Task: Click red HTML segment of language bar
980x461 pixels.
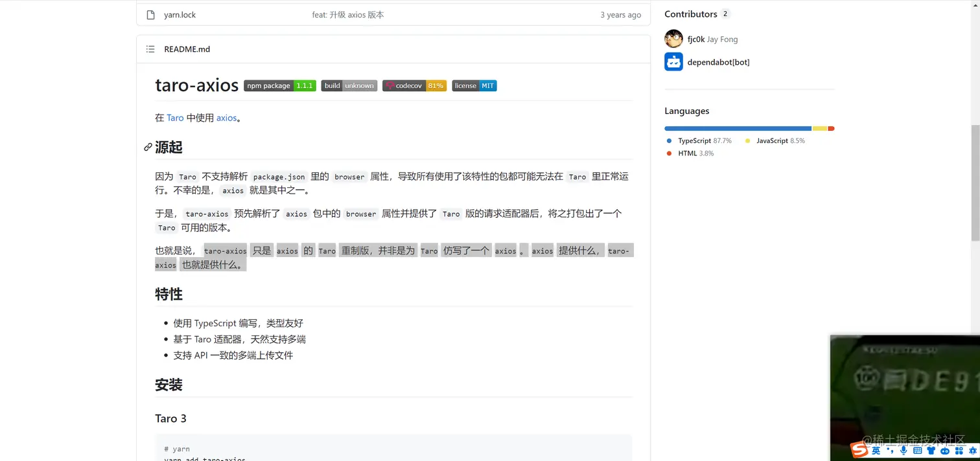Action: pyautogui.click(x=831, y=128)
